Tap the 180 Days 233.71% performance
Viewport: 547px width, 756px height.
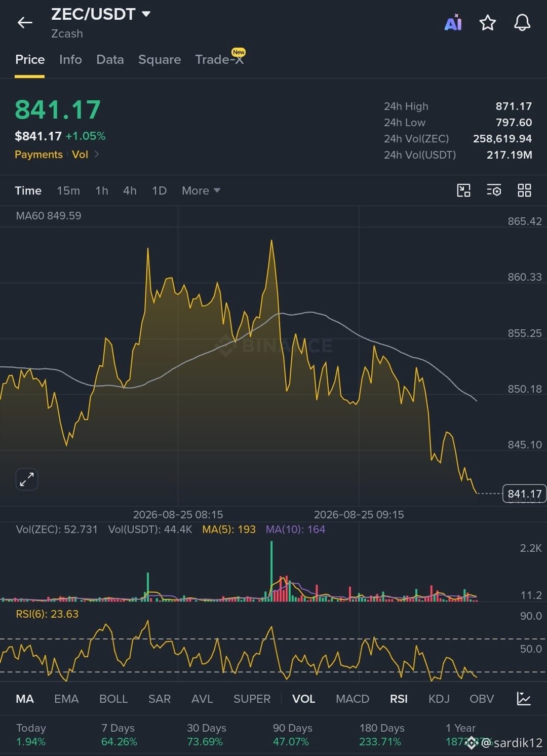pyautogui.click(x=382, y=735)
